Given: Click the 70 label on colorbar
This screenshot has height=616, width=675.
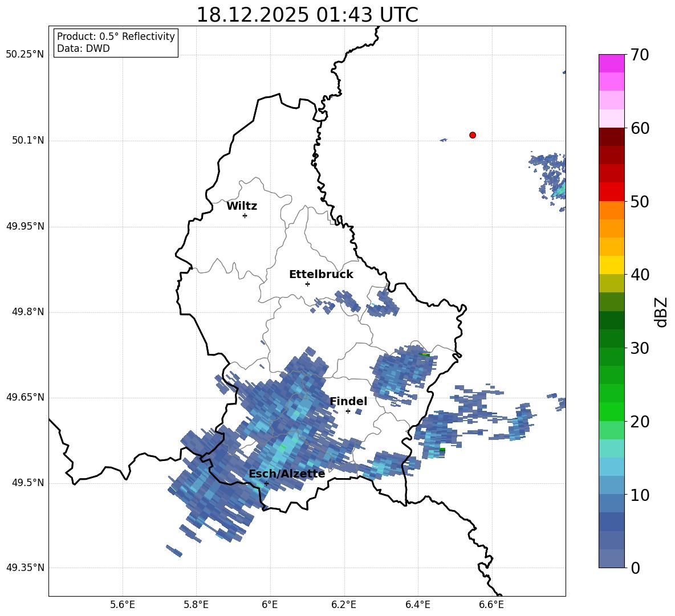Looking at the screenshot, I should pyautogui.click(x=640, y=55).
